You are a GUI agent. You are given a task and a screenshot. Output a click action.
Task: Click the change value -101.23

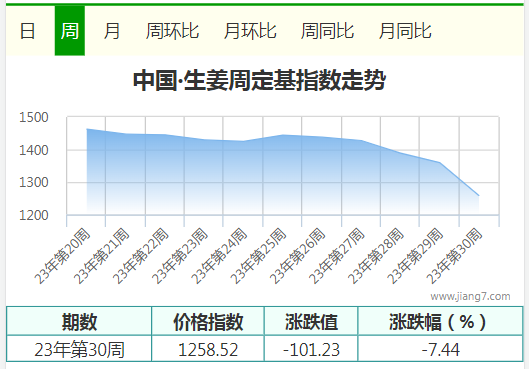pyautogui.click(x=311, y=349)
